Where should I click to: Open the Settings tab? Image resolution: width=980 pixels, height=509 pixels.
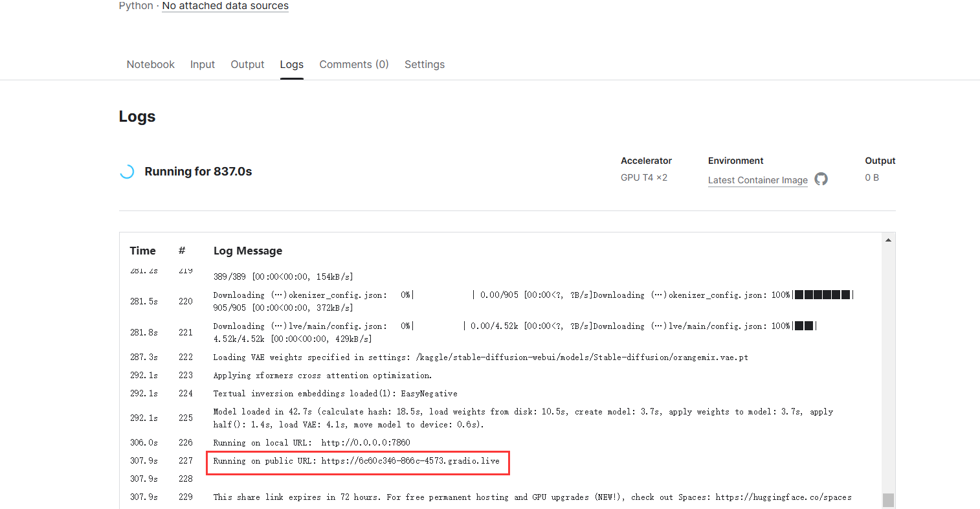[425, 64]
